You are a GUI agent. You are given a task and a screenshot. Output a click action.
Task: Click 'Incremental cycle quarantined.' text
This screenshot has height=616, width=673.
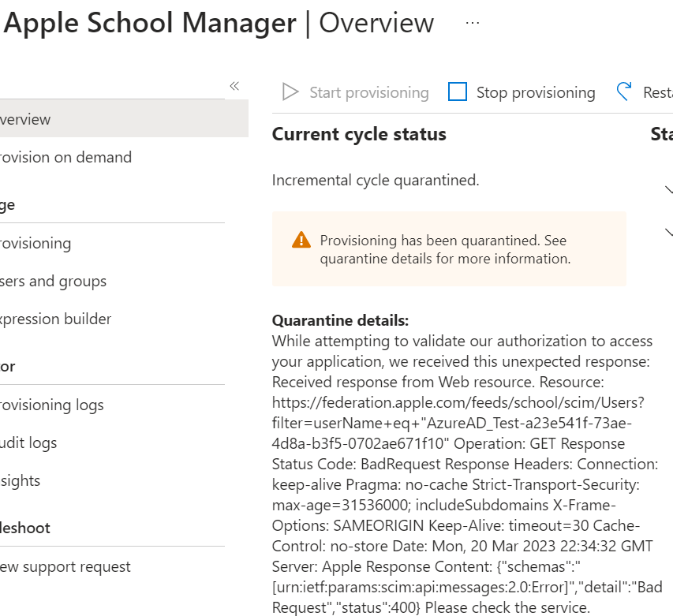[376, 180]
